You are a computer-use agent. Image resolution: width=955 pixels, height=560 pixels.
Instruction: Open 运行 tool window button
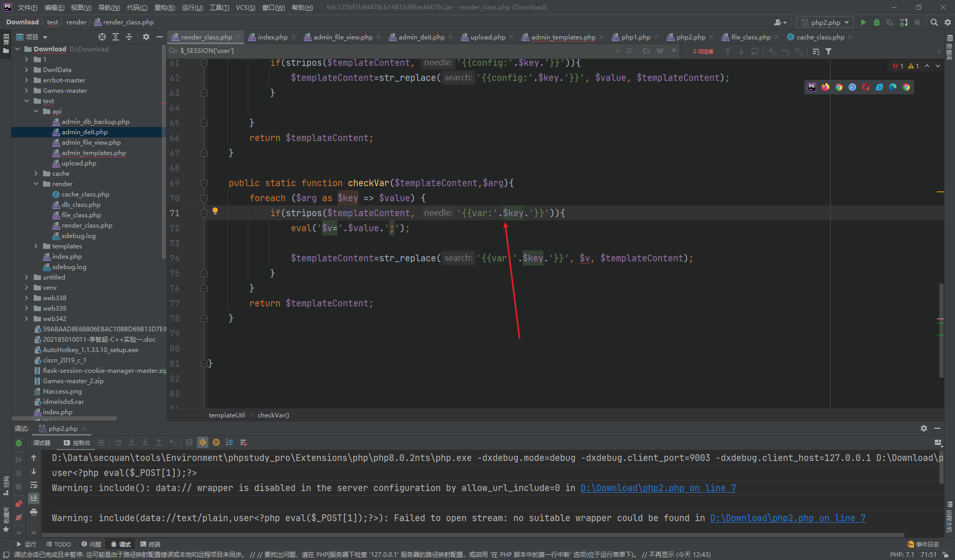[26, 544]
